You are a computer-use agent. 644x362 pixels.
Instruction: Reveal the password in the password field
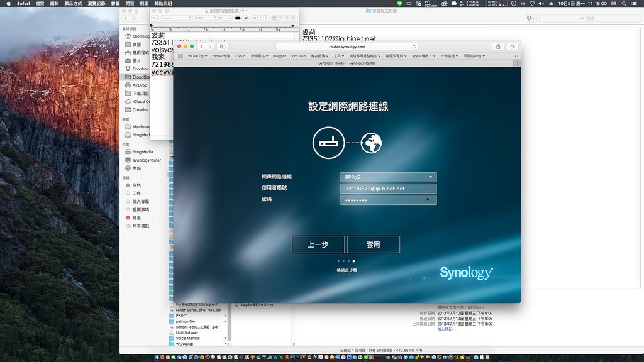[429, 200]
